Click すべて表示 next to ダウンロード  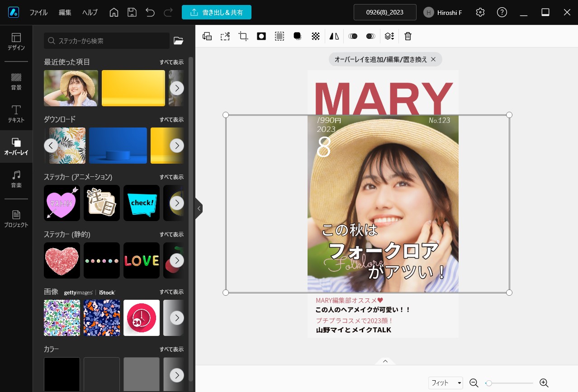coord(171,119)
